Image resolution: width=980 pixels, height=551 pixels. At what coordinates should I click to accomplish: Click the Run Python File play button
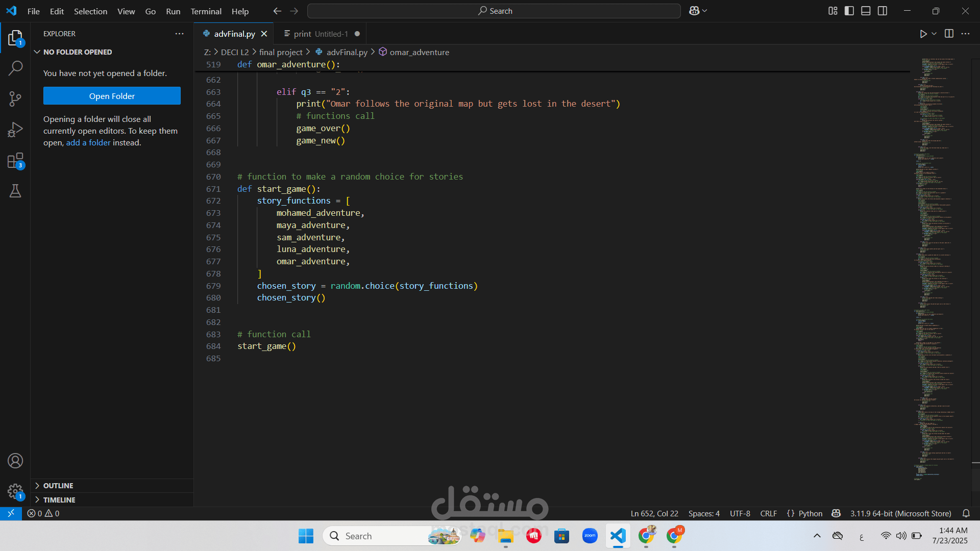click(x=923, y=34)
